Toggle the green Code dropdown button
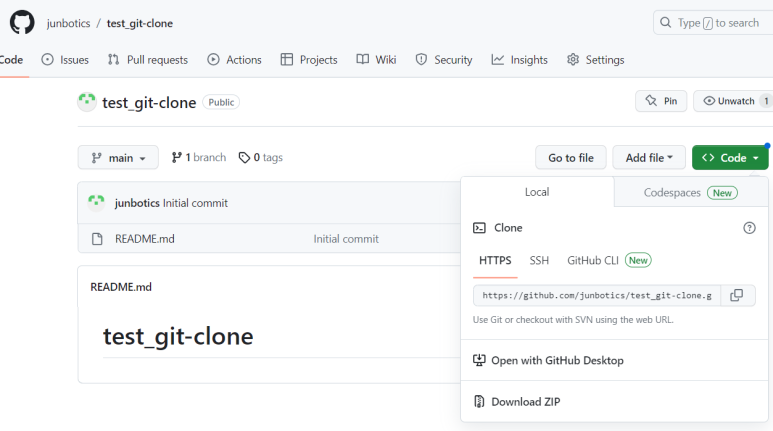Screen dimensions: 773x431 (x=730, y=158)
